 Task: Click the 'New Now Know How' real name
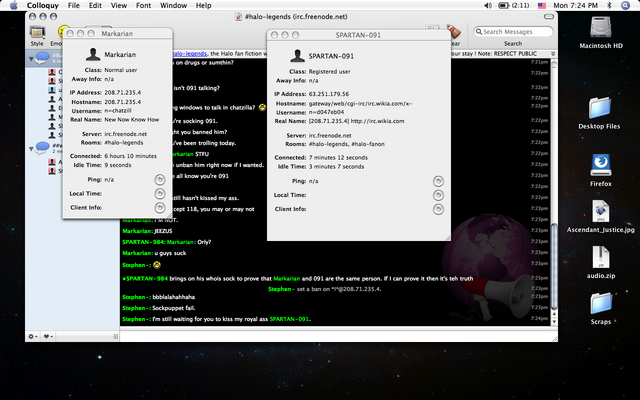(132, 120)
